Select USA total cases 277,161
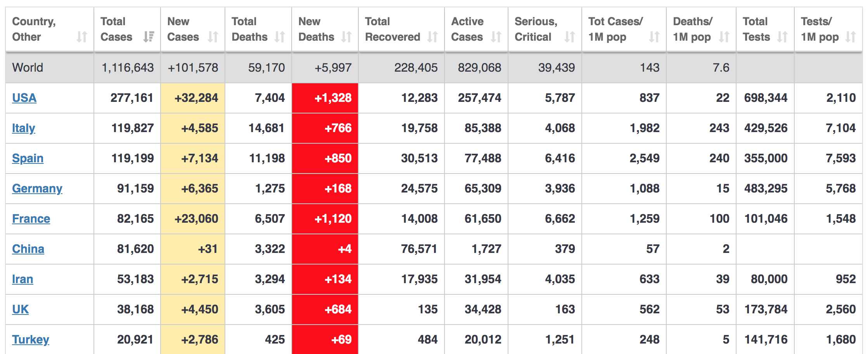Screen dimensions: 868x354 click(x=132, y=98)
